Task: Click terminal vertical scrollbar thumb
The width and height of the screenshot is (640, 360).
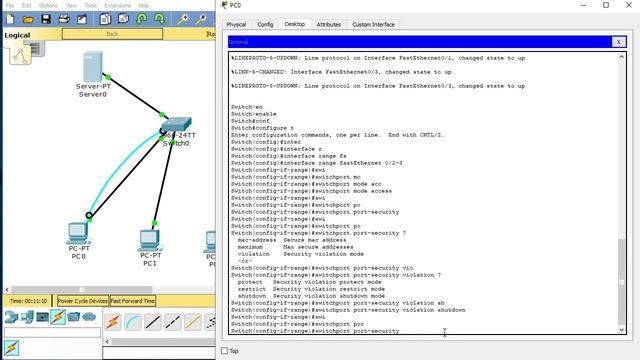Action: tap(621, 282)
